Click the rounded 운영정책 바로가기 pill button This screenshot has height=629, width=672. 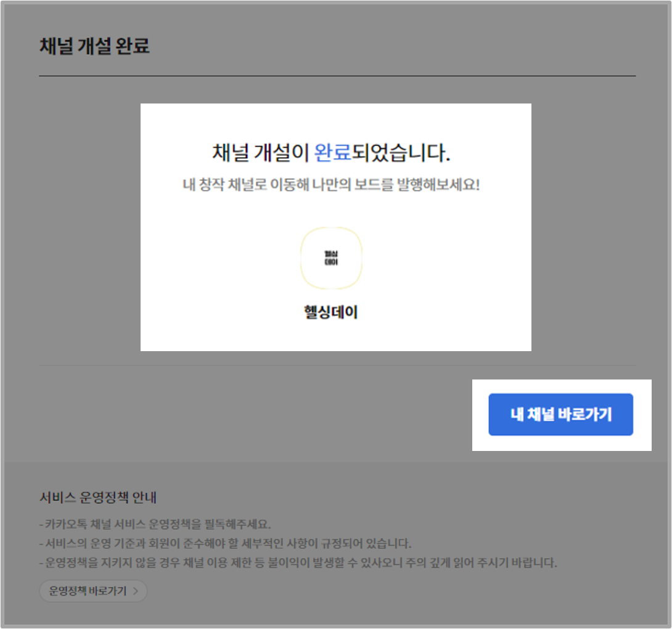92,591
